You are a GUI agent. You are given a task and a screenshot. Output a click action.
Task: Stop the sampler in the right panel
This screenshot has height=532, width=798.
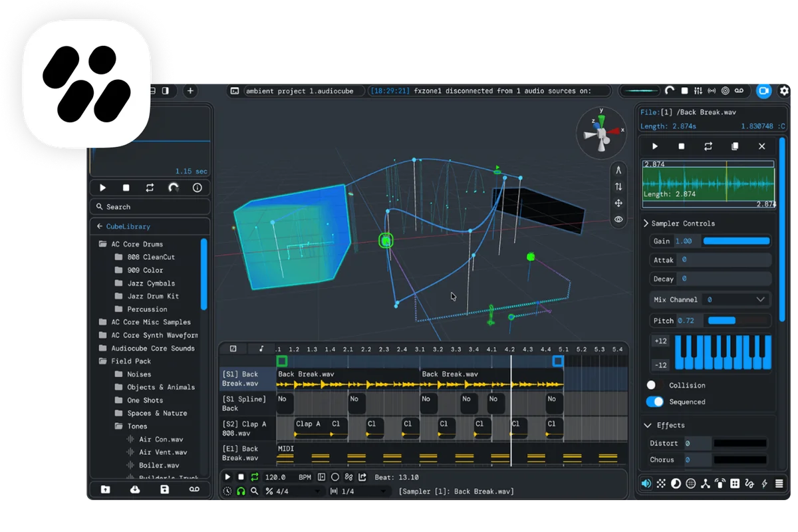coord(682,146)
